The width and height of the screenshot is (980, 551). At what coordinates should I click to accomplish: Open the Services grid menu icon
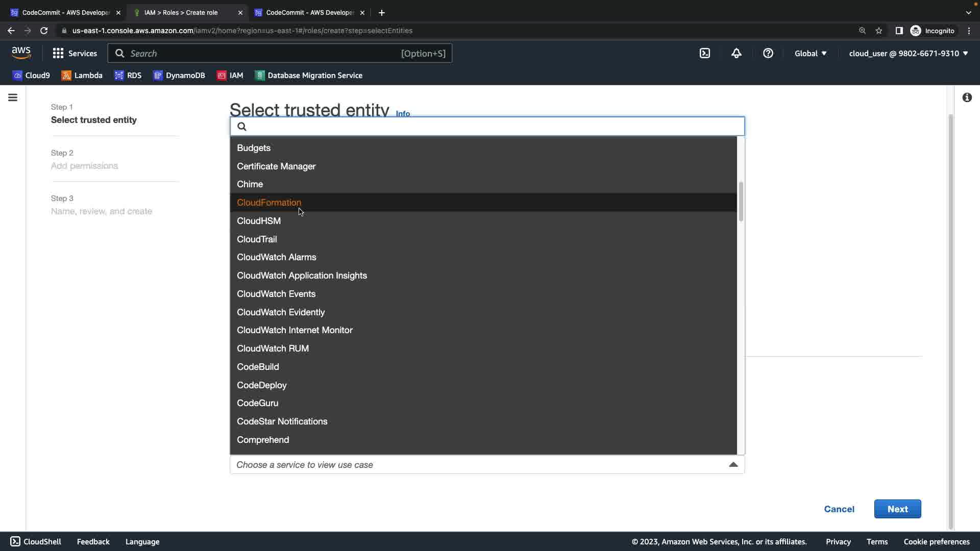coord(58,54)
